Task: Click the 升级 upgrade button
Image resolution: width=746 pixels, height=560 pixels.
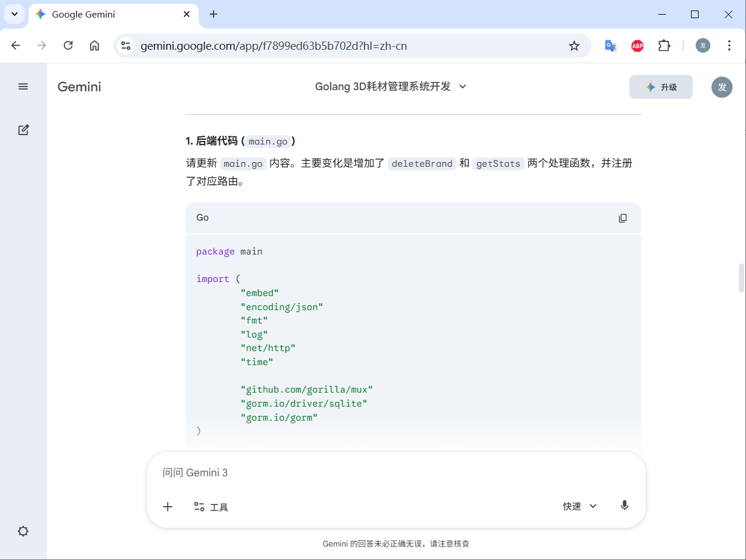Action: pyautogui.click(x=661, y=87)
